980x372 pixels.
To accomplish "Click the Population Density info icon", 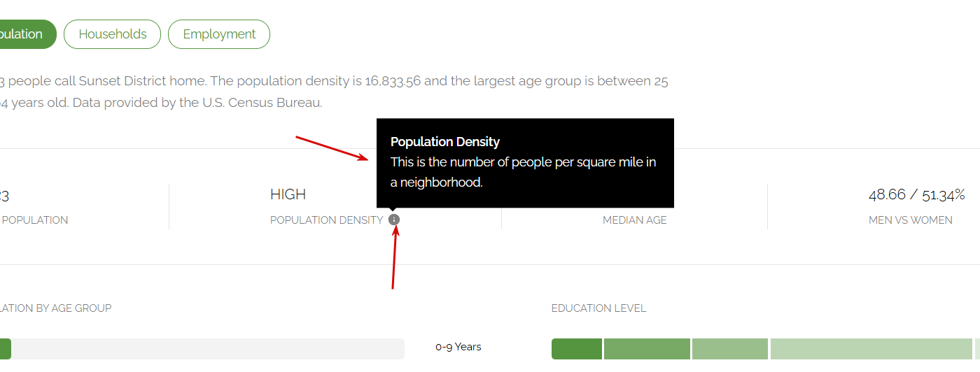I will (x=394, y=220).
